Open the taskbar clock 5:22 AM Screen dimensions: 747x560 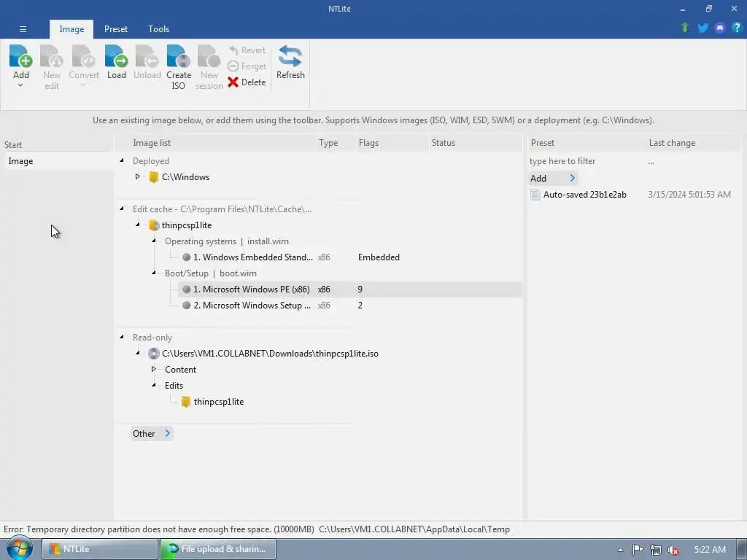click(x=709, y=550)
